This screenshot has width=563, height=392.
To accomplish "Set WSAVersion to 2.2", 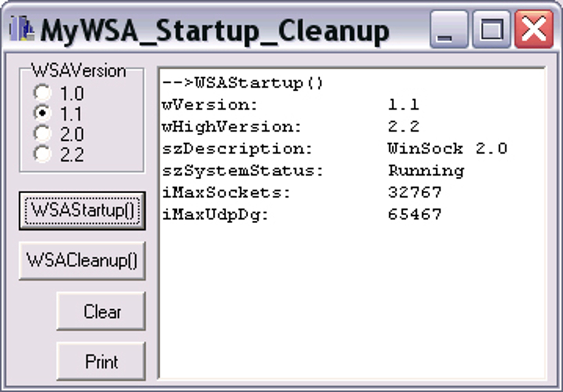I will tap(42, 153).
